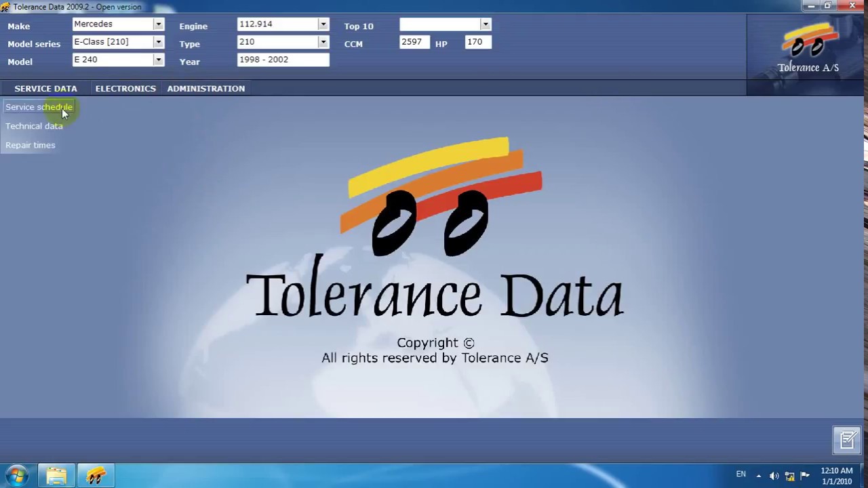Click the volume speaker tray icon
This screenshot has width=868, height=488.
(x=774, y=476)
